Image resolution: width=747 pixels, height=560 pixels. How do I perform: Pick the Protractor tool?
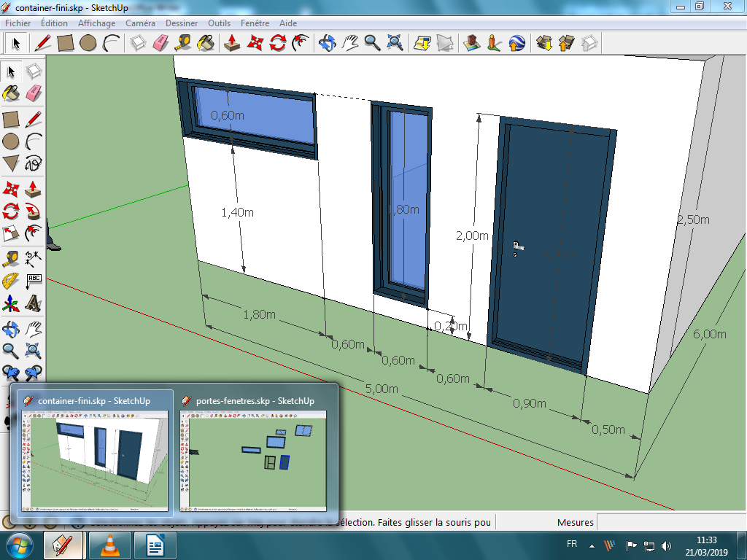[11, 280]
